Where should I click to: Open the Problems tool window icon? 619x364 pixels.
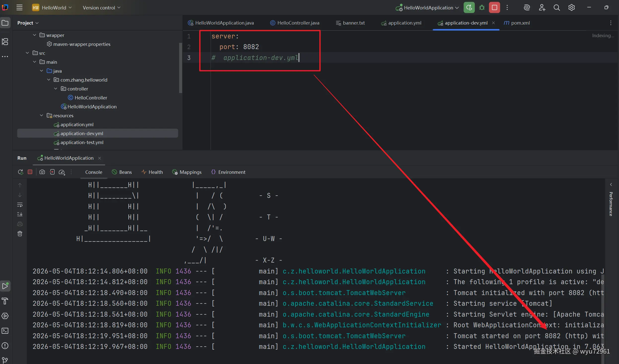(x=5, y=346)
